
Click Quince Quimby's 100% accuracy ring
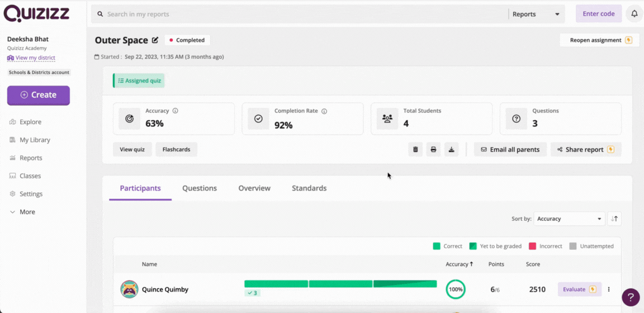(x=456, y=289)
